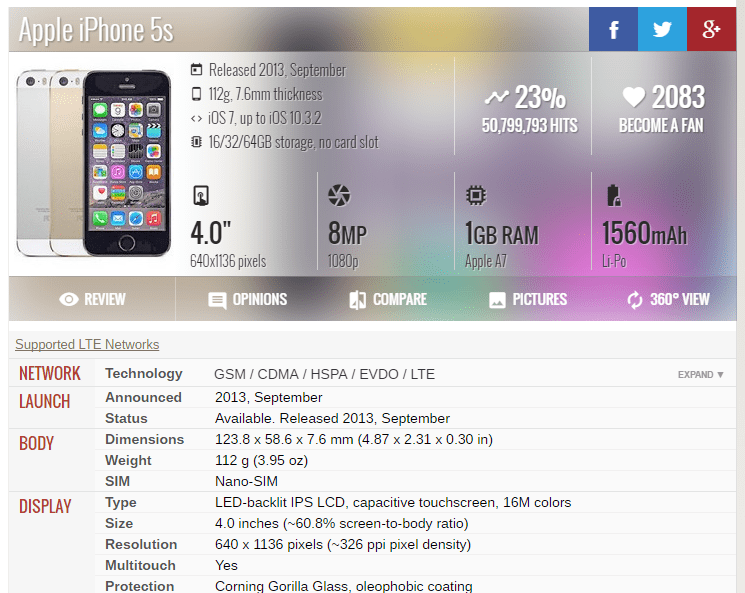The height and width of the screenshot is (593, 745).
Task: Open the Opinions tab
Action: tap(248, 299)
